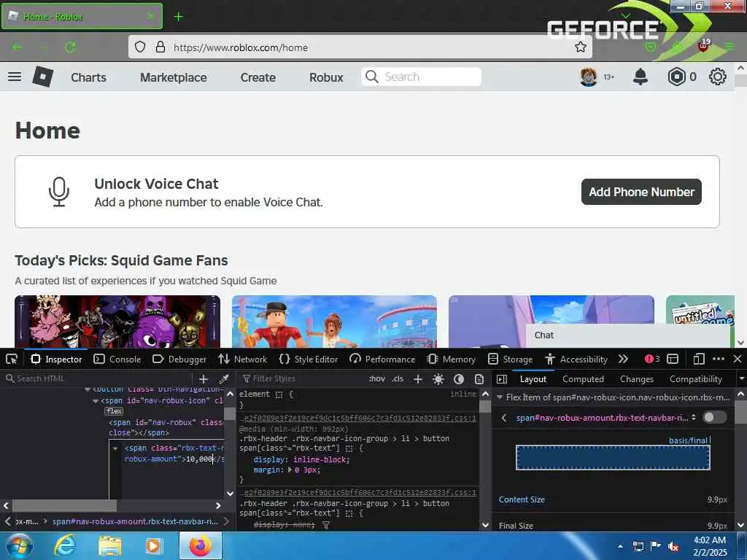
Task: Select an iframe as target document
Action: [x=673, y=359]
